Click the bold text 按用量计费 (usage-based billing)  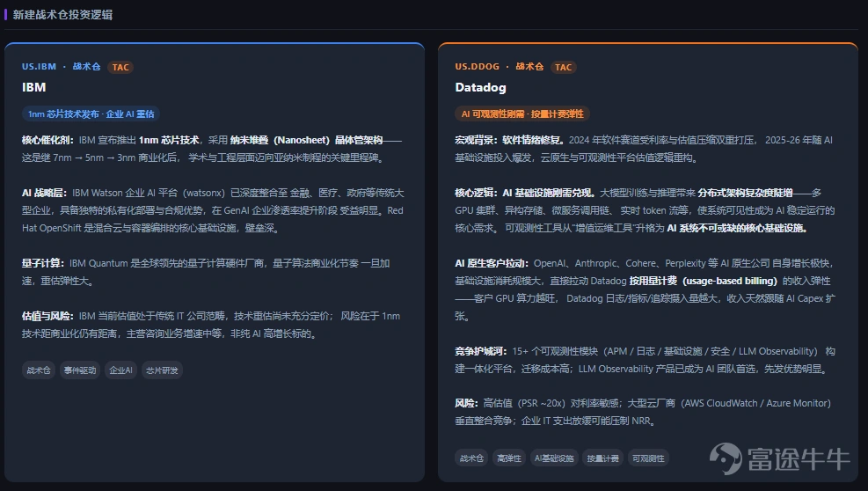pos(703,281)
